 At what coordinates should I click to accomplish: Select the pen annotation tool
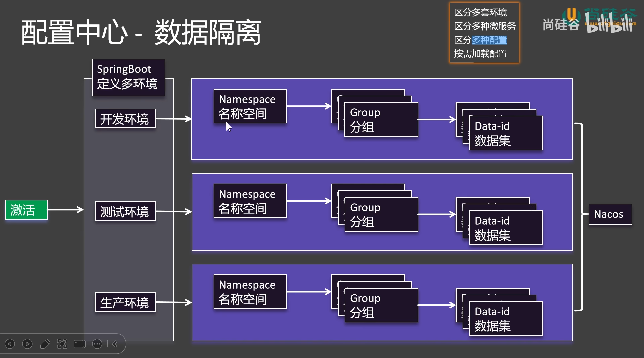(45, 344)
